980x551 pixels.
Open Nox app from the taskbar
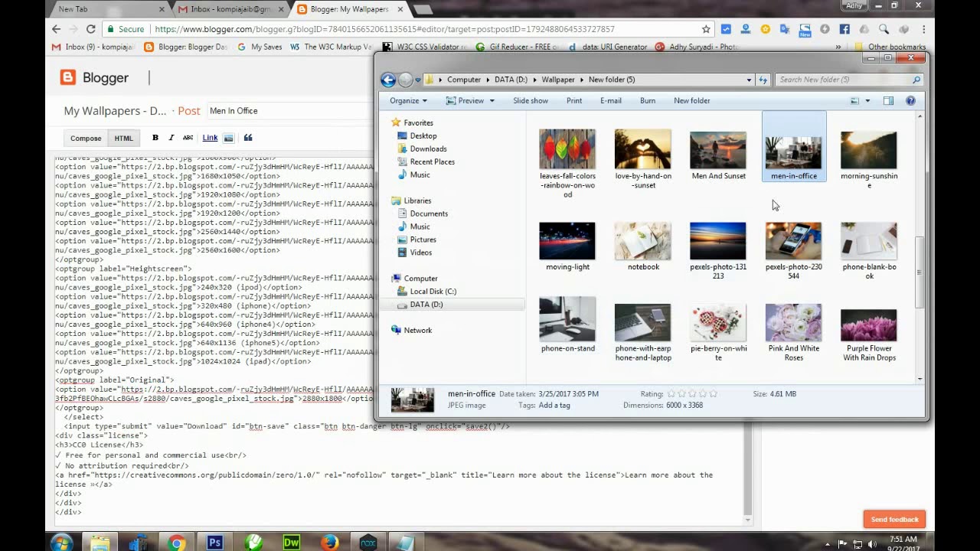coord(367,543)
